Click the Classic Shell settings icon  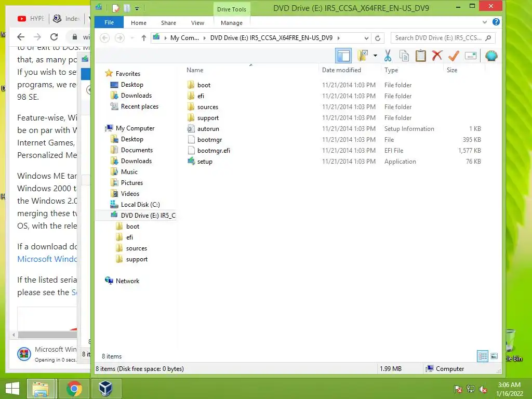point(491,56)
